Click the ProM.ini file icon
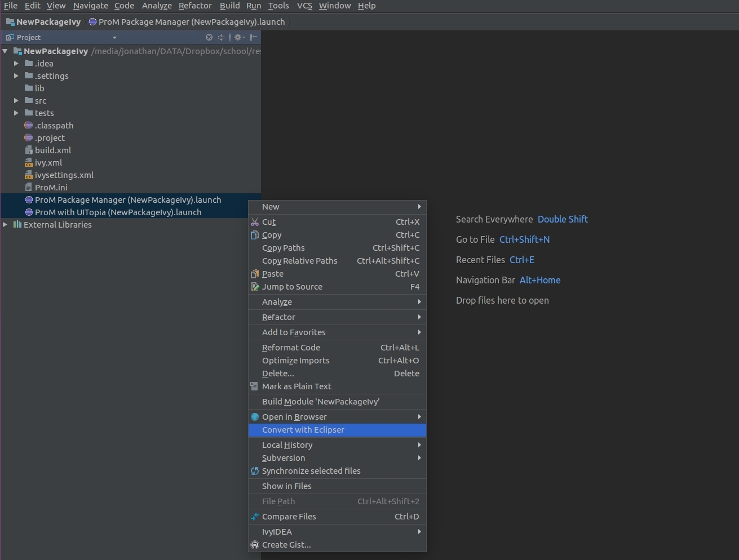The width and height of the screenshot is (739, 560). [x=29, y=187]
